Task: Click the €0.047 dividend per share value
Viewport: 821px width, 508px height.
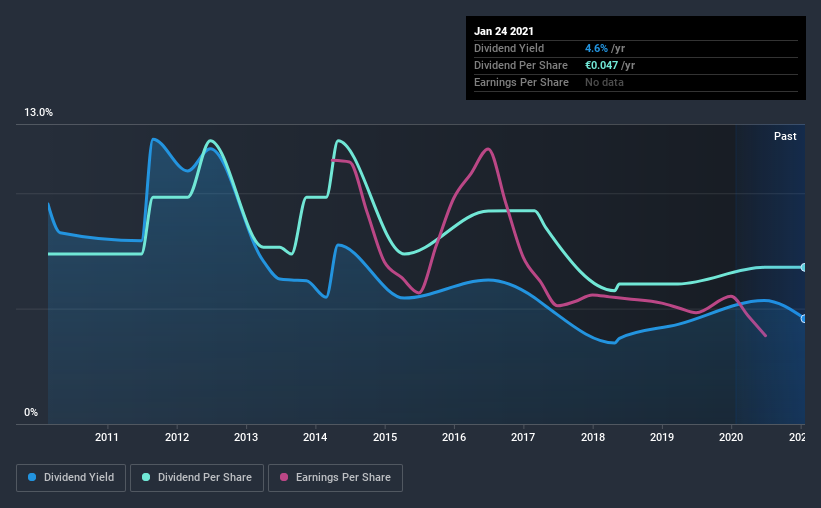Action: click(x=602, y=65)
